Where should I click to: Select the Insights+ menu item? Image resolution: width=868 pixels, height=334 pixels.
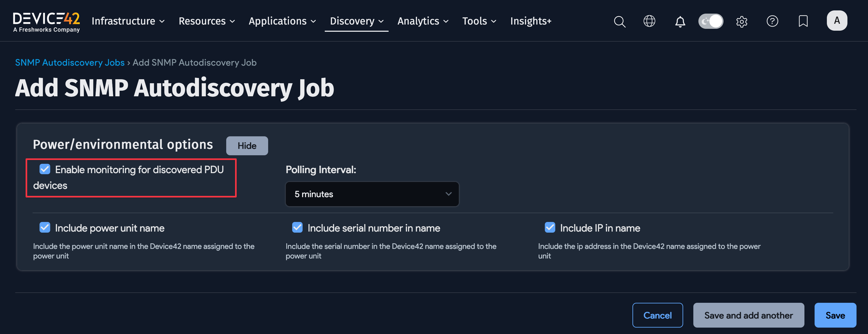pyautogui.click(x=531, y=21)
